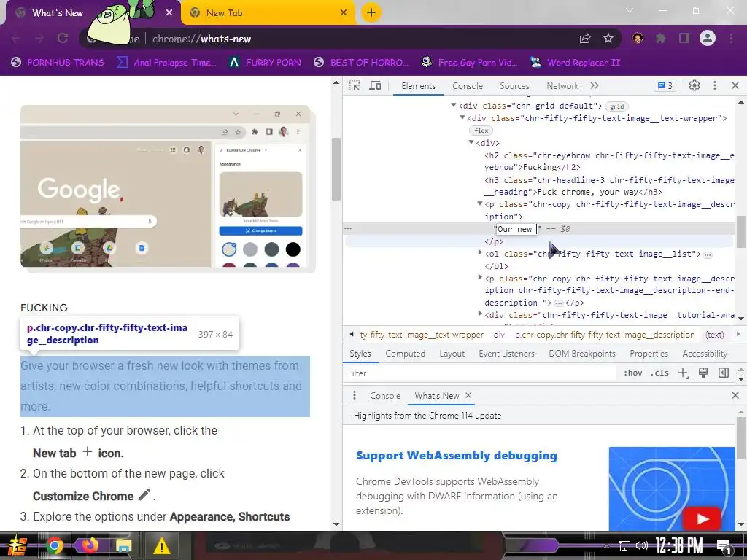This screenshot has height=560, width=747.
Task: Click the flex badge in DOM tree
Action: pyautogui.click(x=481, y=131)
